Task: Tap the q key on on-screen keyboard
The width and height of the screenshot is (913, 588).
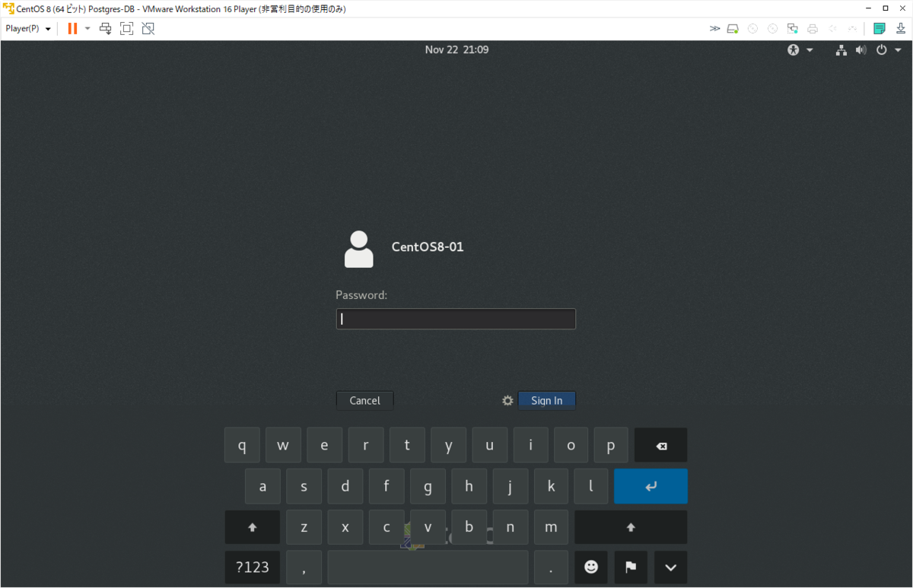Action: pos(242,445)
